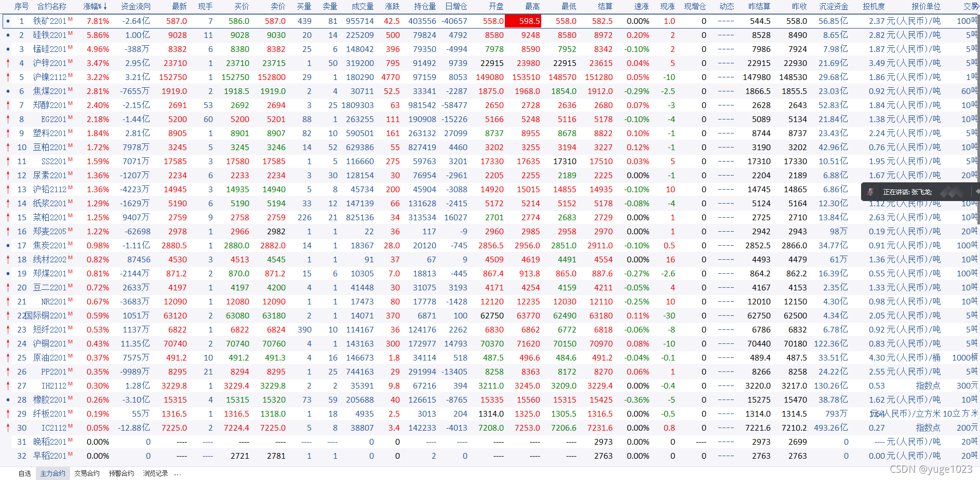Viewport: 980px width, 480px height.
Task: Sort by the 结算 column header
Action: click(605, 6)
